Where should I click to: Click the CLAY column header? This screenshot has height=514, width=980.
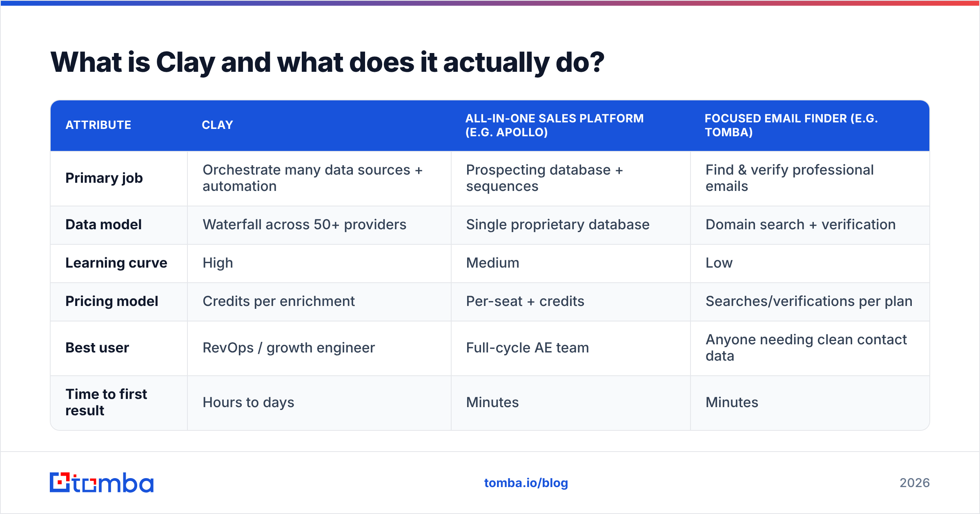217,125
